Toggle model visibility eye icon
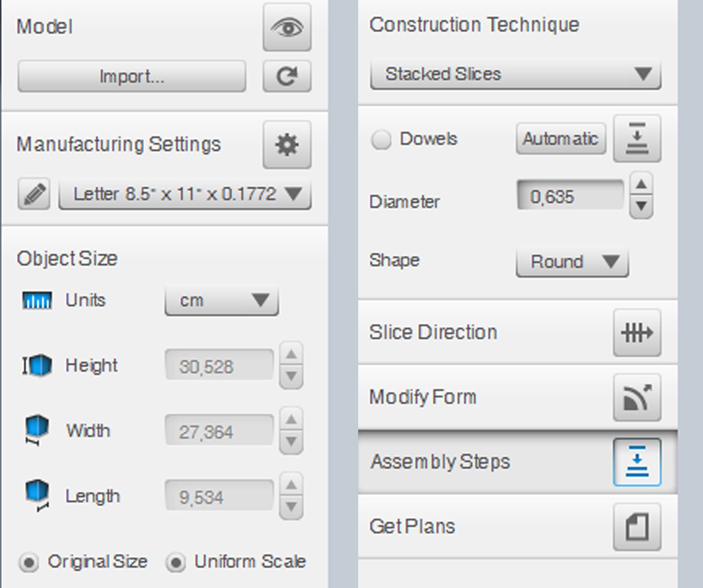703x588 pixels. pos(287,27)
